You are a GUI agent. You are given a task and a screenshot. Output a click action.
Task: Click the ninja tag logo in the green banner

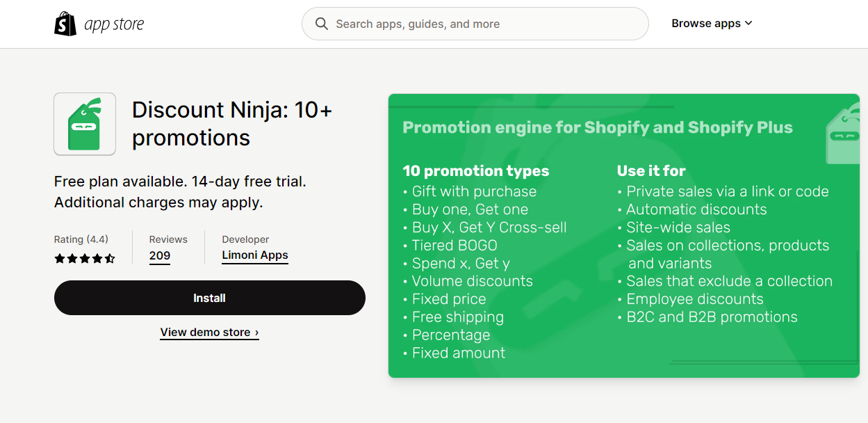tap(843, 136)
